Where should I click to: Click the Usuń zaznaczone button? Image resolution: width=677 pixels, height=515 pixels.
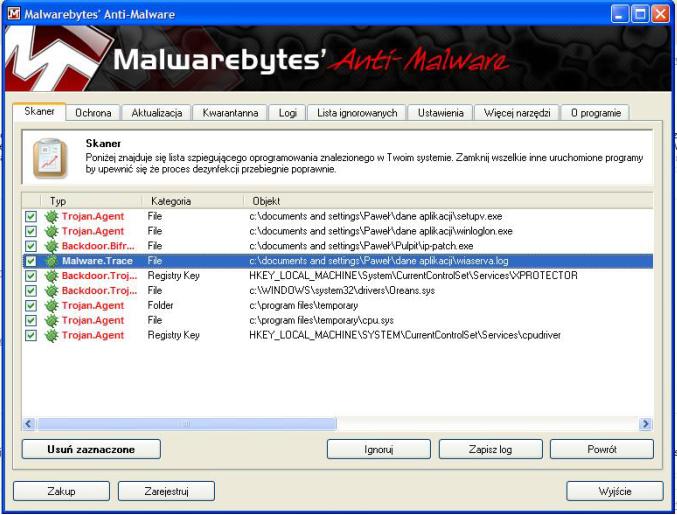[x=91, y=449]
